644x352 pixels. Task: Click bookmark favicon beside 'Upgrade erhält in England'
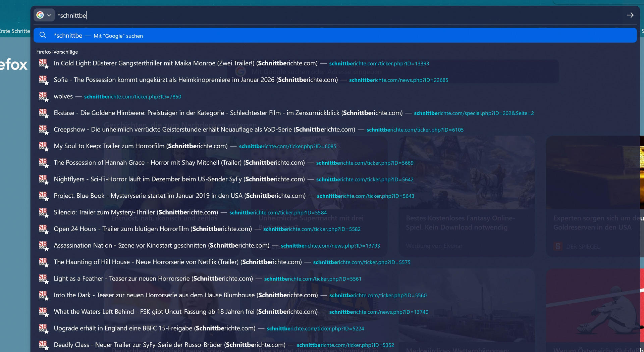pyautogui.click(x=44, y=328)
